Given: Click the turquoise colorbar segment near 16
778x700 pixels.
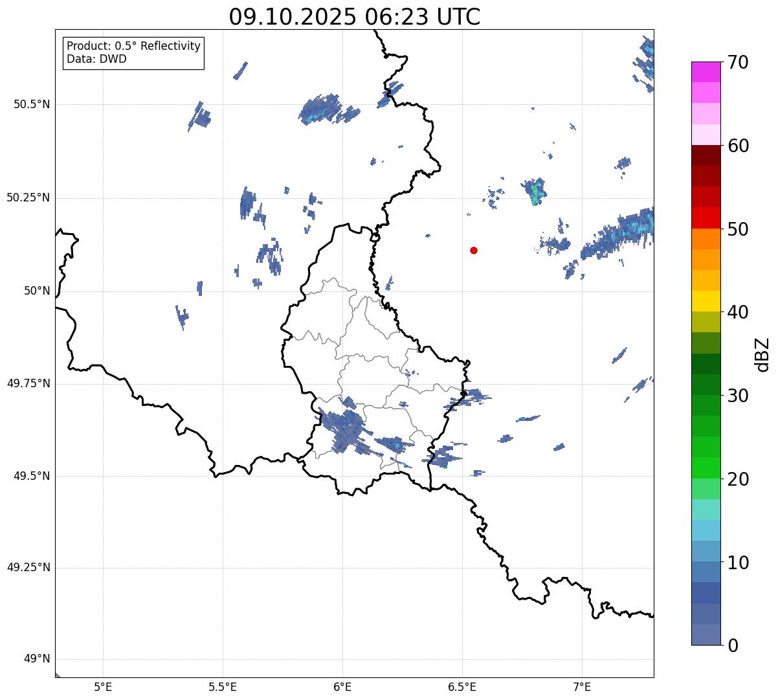Looking at the screenshot, I should [706, 510].
